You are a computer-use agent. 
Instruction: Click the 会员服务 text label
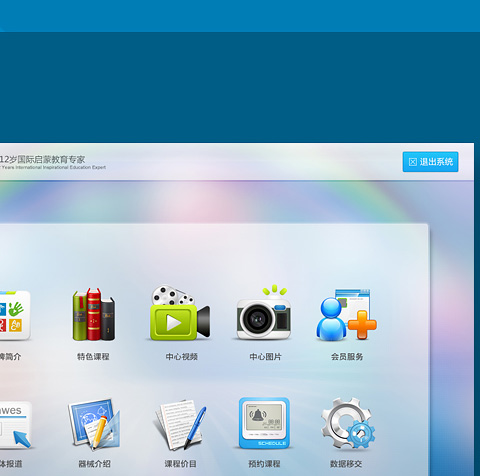347,357
